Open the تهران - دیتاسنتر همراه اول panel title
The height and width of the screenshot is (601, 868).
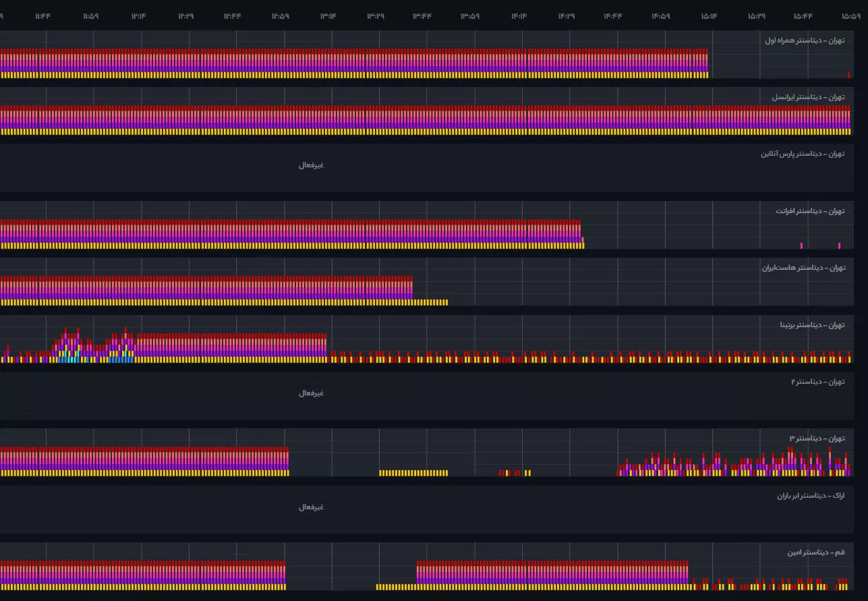click(804, 40)
